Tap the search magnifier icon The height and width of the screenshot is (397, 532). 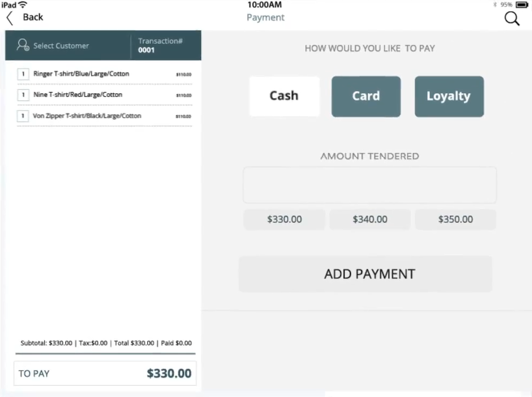[512, 19]
